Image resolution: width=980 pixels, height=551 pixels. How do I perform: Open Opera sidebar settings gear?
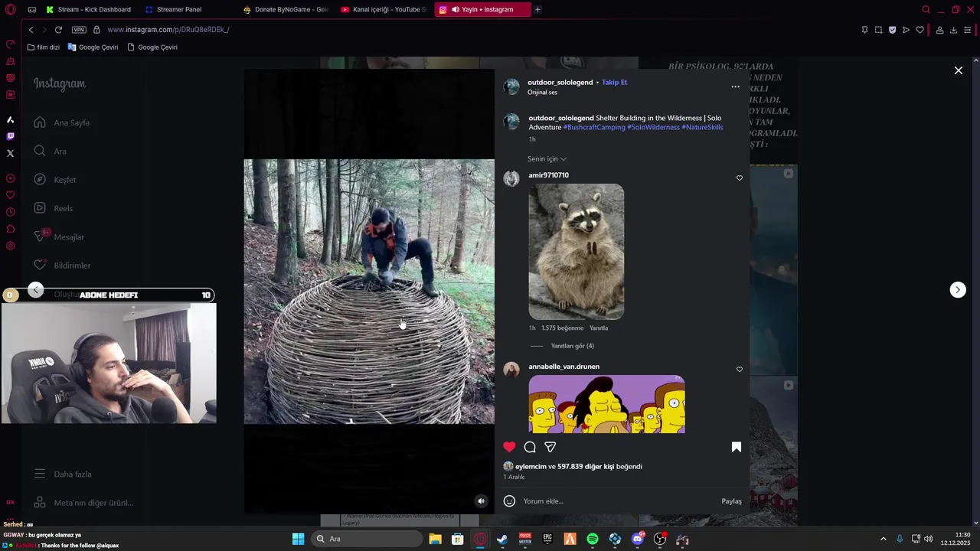pyautogui.click(x=11, y=246)
